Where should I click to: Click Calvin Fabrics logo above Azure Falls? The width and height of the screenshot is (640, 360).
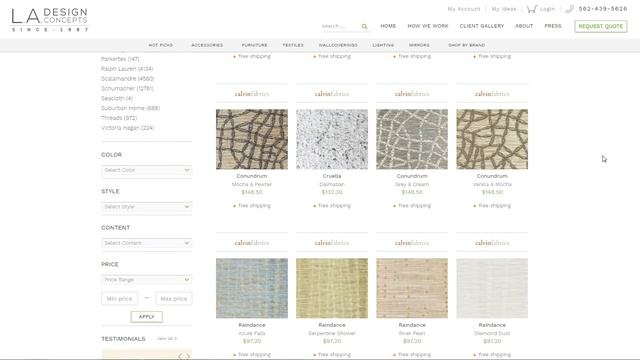click(x=252, y=243)
